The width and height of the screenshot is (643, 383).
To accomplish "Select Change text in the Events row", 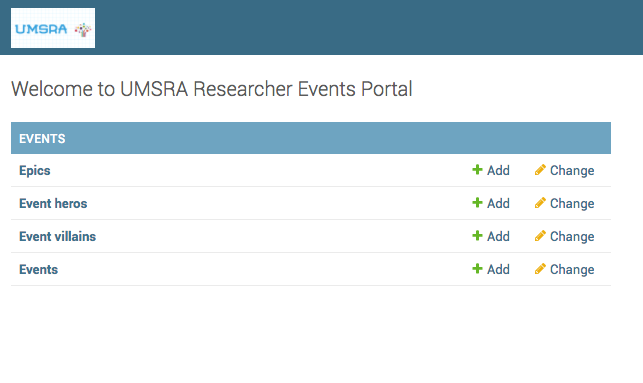I will coord(572,269).
